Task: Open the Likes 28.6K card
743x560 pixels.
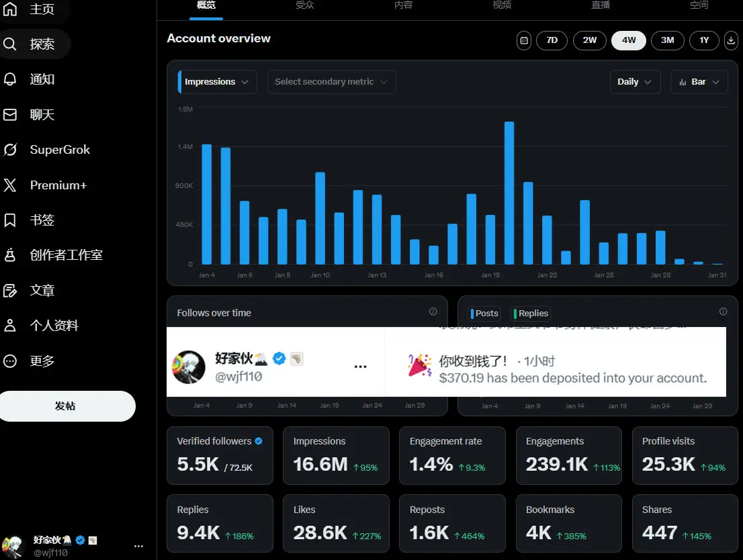Action: (x=336, y=524)
